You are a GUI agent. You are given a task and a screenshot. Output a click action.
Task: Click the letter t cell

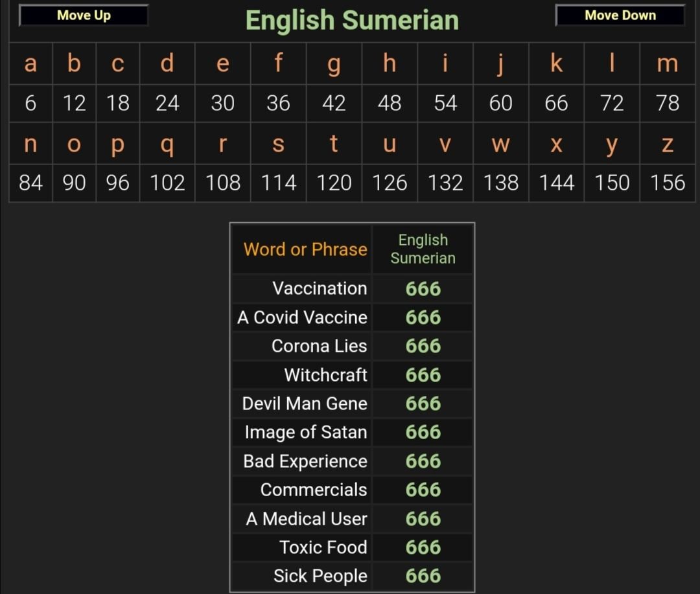coord(334,144)
